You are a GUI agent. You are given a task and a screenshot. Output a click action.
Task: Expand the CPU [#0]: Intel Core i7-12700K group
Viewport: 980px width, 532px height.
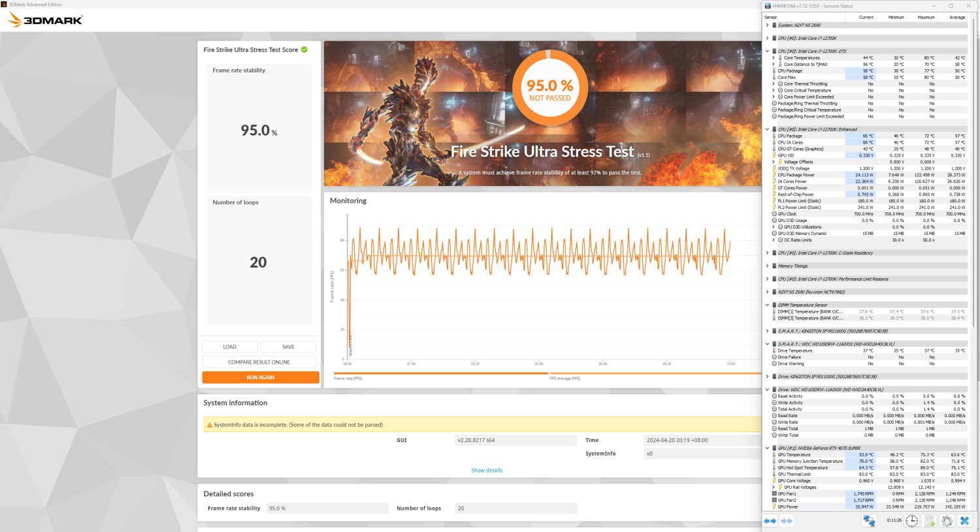[768, 39]
